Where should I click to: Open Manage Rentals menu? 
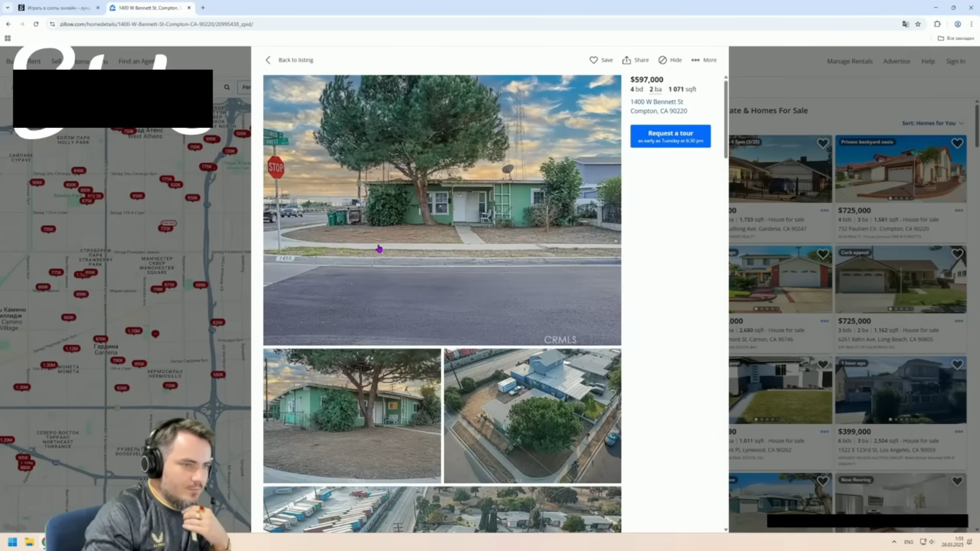(x=849, y=61)
